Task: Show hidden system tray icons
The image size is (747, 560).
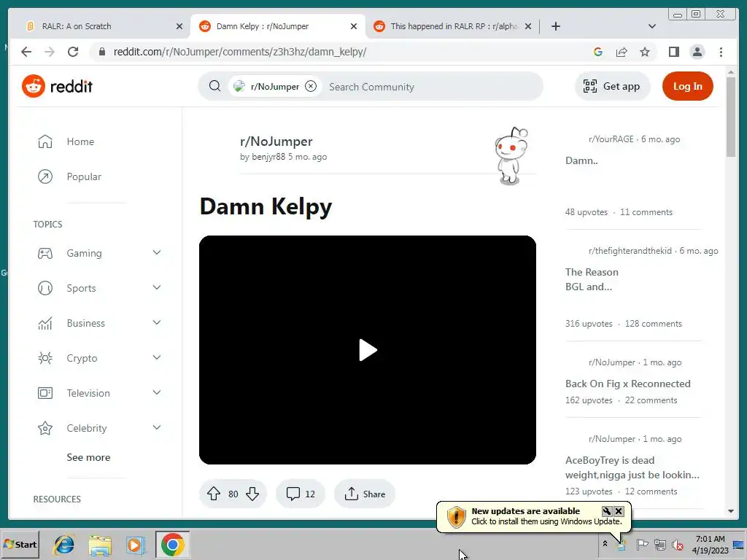Action: point(605,543)
